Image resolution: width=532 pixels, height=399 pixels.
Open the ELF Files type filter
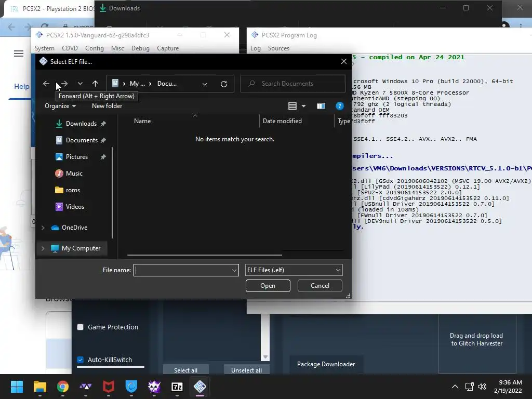(294, 270)
